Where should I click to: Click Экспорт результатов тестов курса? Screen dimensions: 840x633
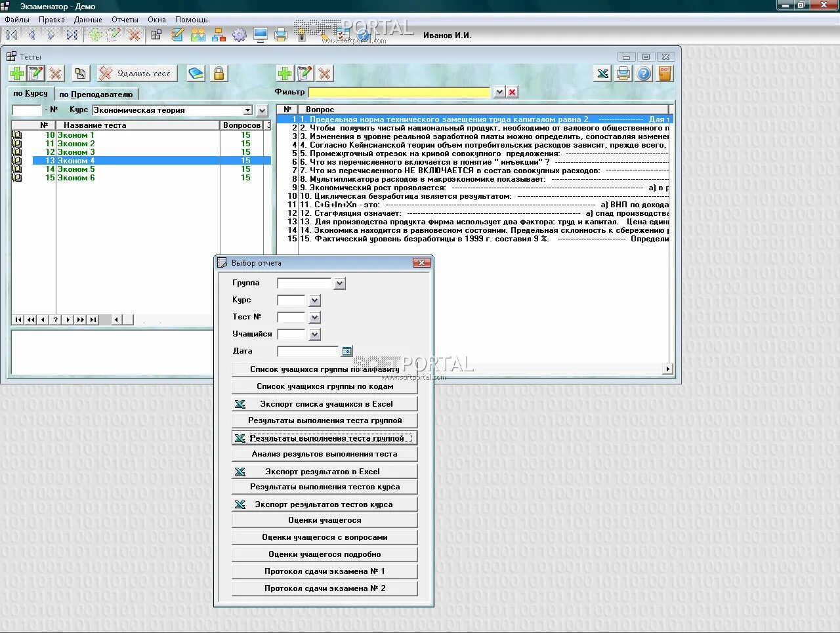(x=325, y=504)
